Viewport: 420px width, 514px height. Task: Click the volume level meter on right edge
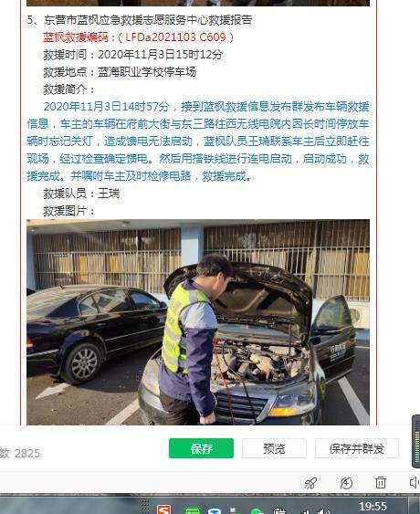(x=416, y=442)
